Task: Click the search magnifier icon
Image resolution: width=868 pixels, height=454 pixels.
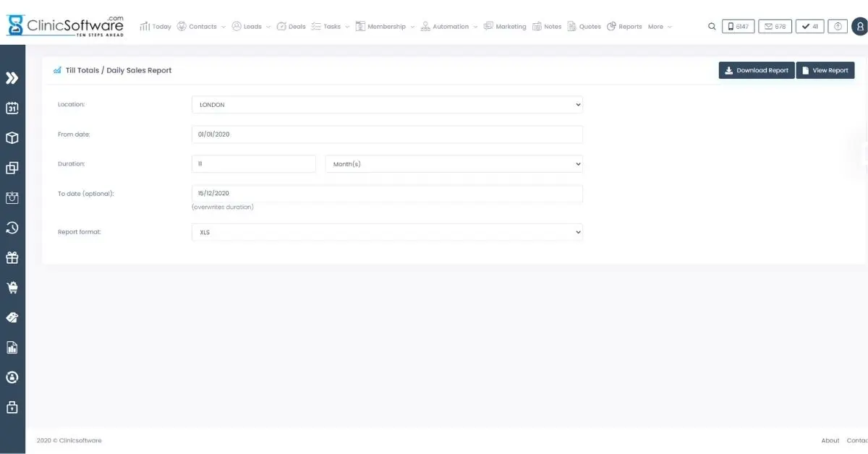Action: (711, 26)
